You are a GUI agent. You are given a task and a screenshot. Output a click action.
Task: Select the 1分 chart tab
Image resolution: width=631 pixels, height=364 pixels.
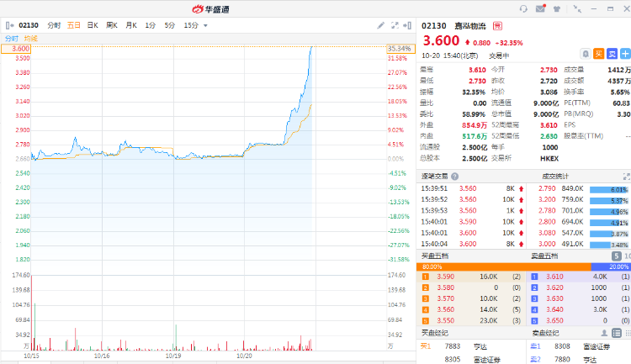(150, 25)
